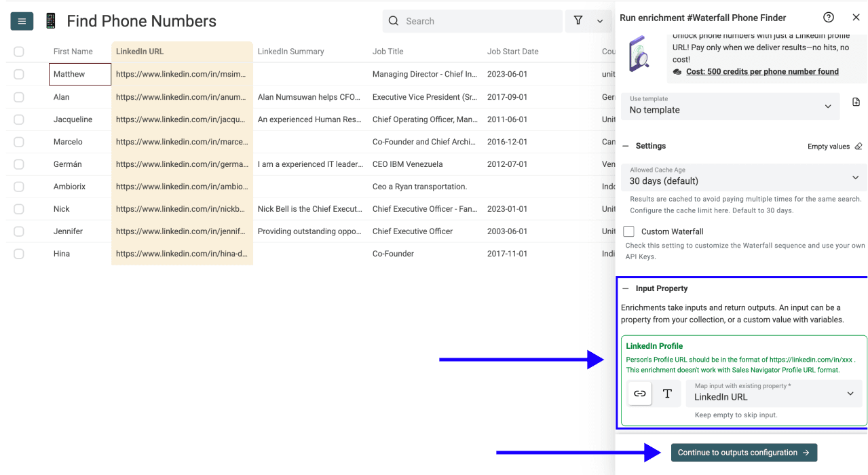Enable the Custom Waterfall checkbox
The image size is (868, 475).
click(x=628, y=231)
